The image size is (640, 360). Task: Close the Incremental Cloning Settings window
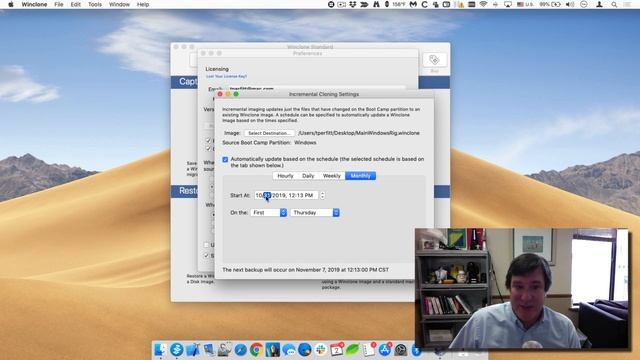pyautogui.click(x=220, y=94)
